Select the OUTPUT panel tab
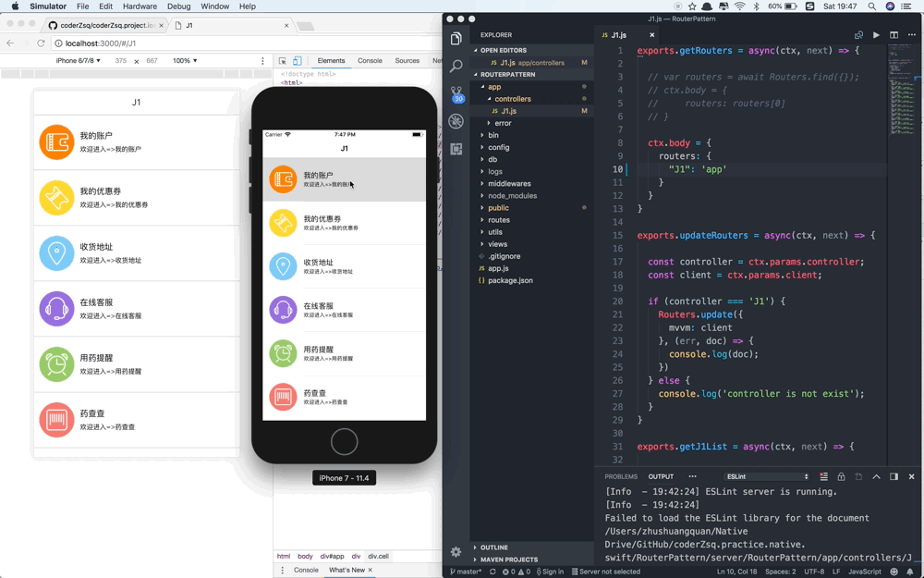 click(661, 476)
